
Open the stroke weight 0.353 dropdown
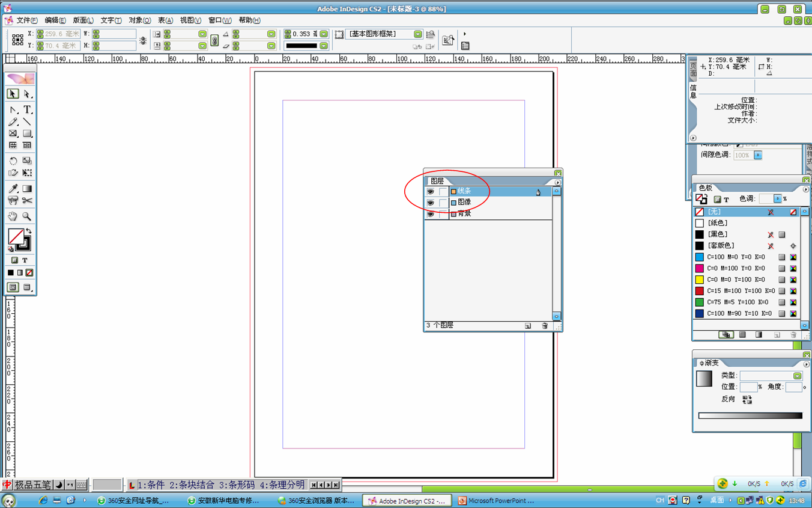[324, 34]
